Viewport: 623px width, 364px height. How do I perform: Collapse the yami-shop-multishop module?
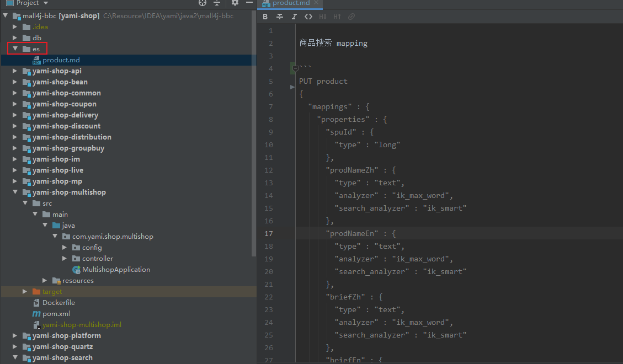coord(15,192)
